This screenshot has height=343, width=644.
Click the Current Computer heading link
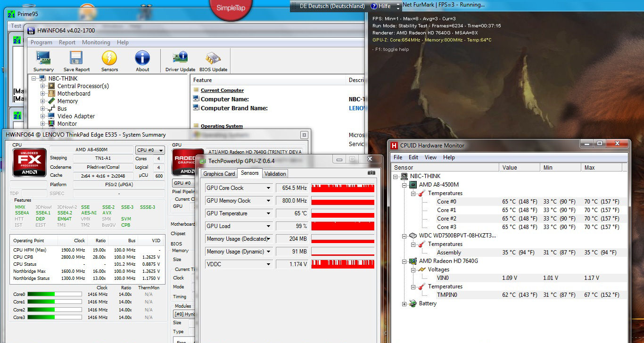222,90
